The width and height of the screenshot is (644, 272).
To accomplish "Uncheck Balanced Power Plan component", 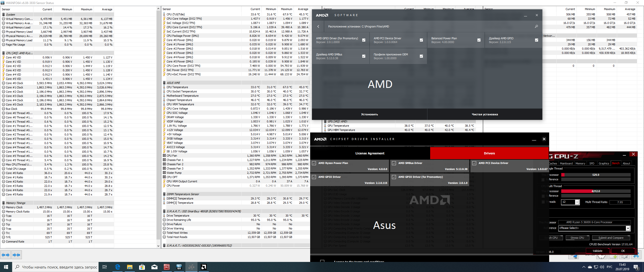I will [x=479, y=40].
